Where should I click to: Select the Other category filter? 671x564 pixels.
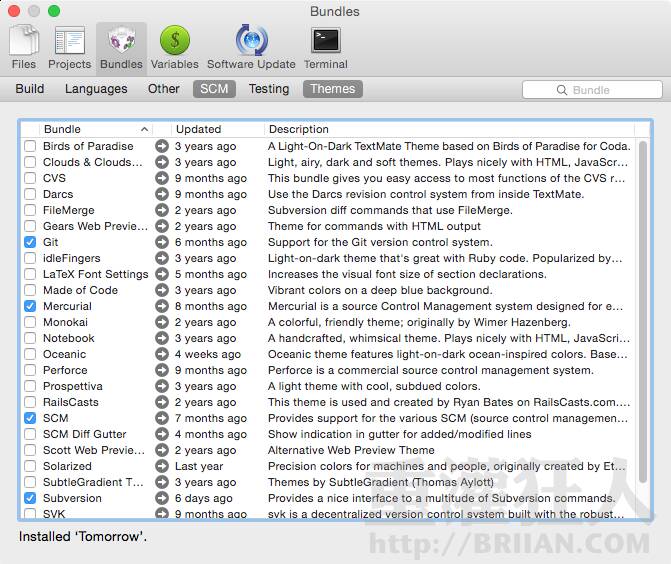coord(163,89)
